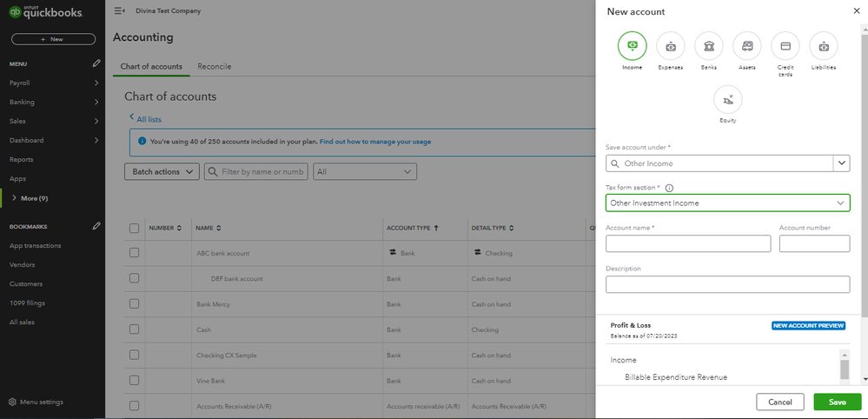868x419 pixels.
Task: Select the Credit cards account type icon
Action: [x=785, y=46]
